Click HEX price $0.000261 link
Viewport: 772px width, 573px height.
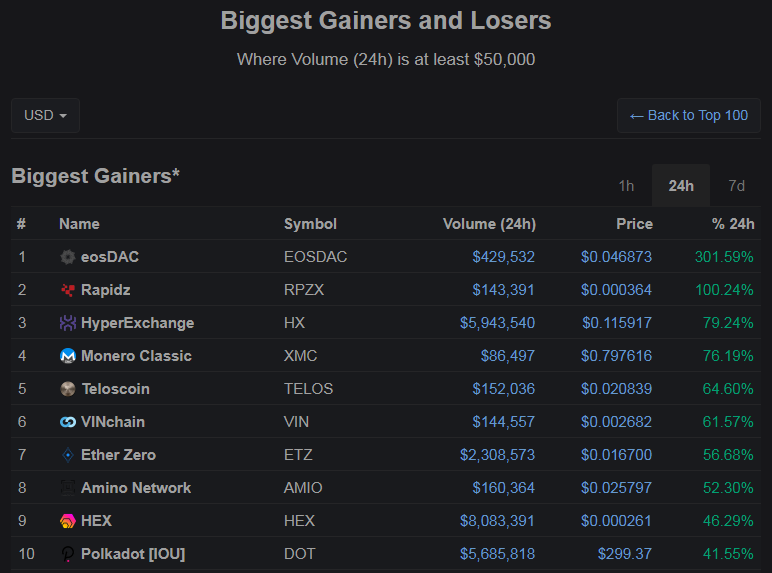click(x=616, y=521)
